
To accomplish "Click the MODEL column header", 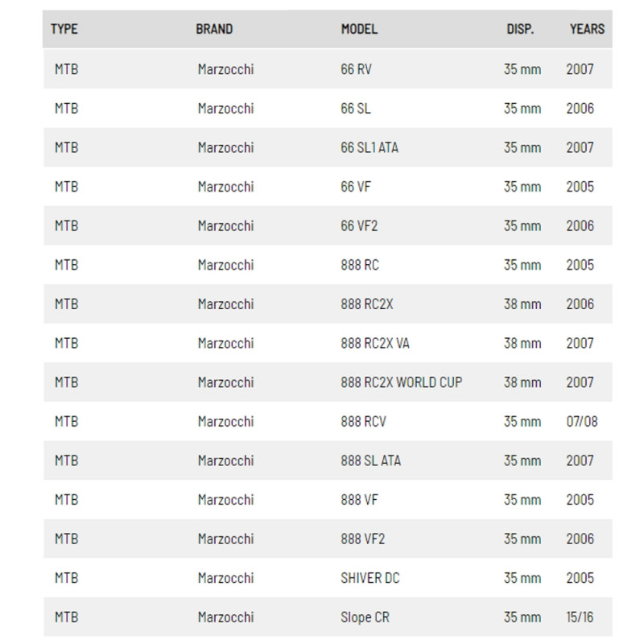I will coord(359,29).
